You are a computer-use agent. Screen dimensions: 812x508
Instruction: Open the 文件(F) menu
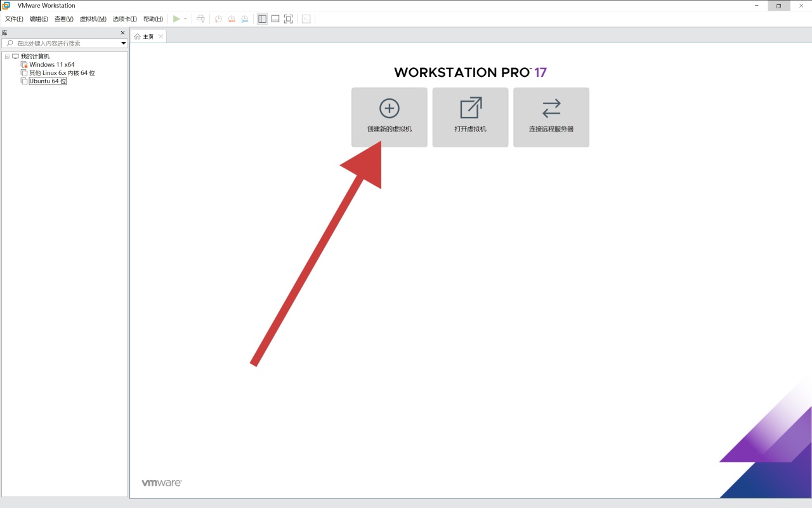click(x=14, y=19)
